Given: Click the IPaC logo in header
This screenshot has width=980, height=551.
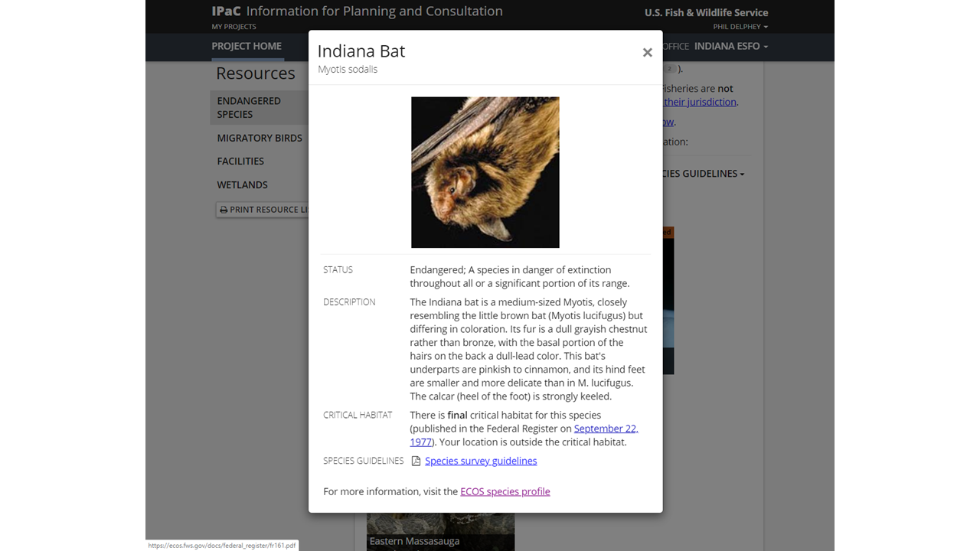Looking at the screenshot, I should [226, 11].
